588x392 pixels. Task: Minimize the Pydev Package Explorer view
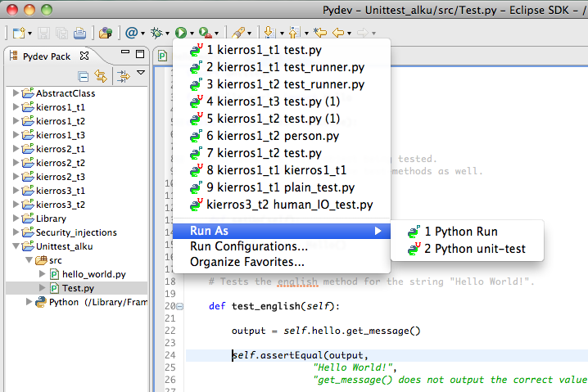pyautogui.click(x=125, y=52)
